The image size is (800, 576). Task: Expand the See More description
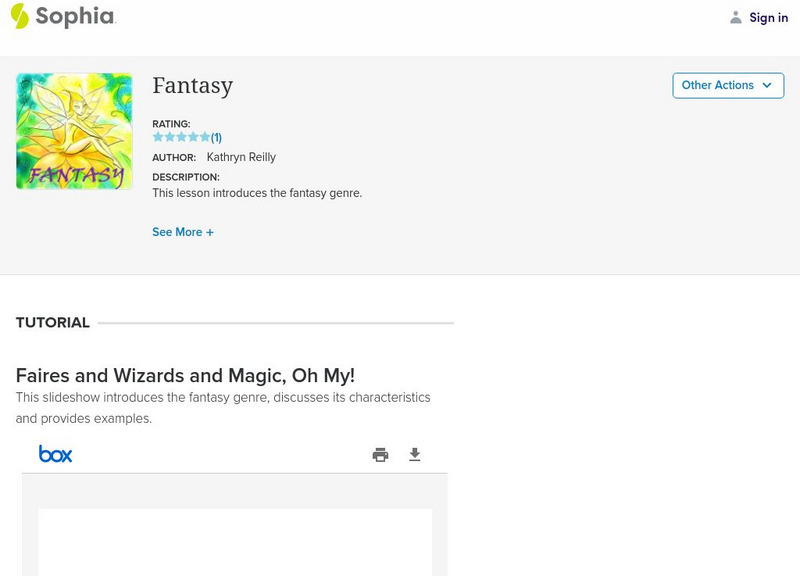pos(183,232)
